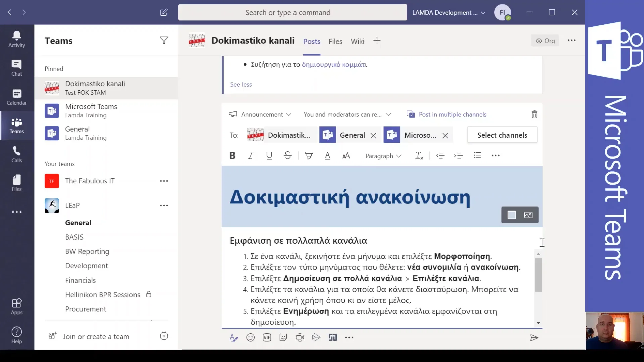This screenshot has width=644, height=362.
Task: Open the who can reply dropdown
Action: (x=347, y=114)
